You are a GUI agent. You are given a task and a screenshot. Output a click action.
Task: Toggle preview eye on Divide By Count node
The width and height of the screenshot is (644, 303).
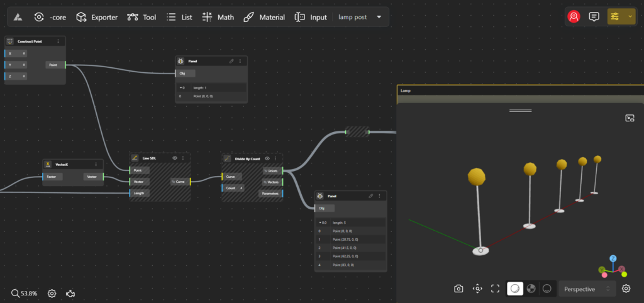tap(267, 158)
